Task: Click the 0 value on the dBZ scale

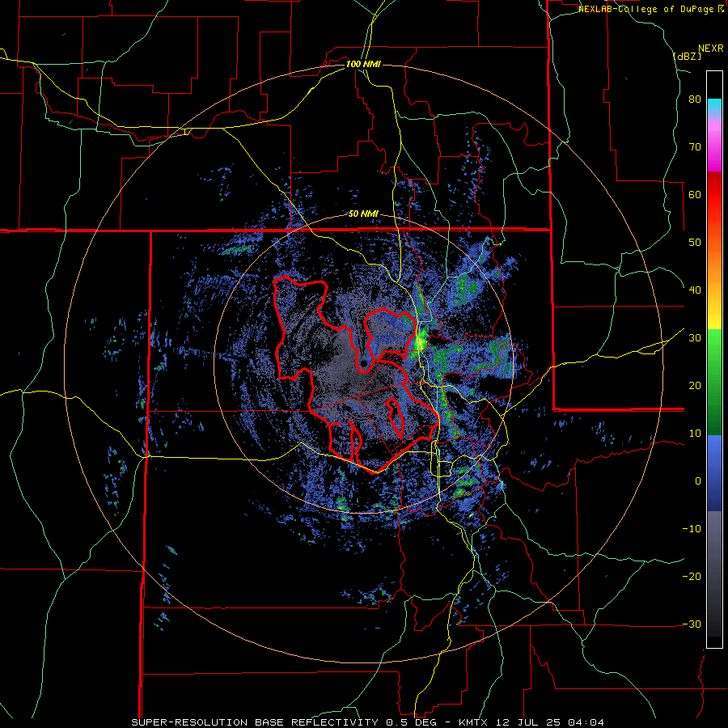Action: point(698,481)
